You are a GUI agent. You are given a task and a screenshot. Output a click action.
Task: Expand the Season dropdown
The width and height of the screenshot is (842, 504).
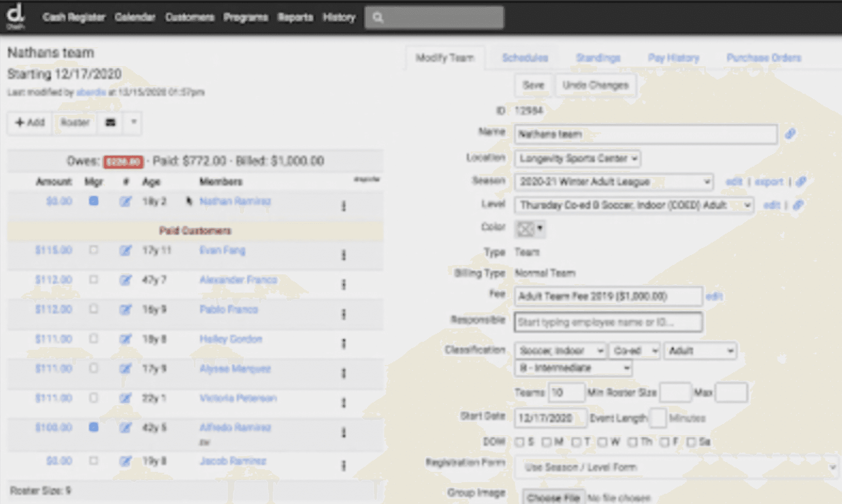(x=613, y=182)
